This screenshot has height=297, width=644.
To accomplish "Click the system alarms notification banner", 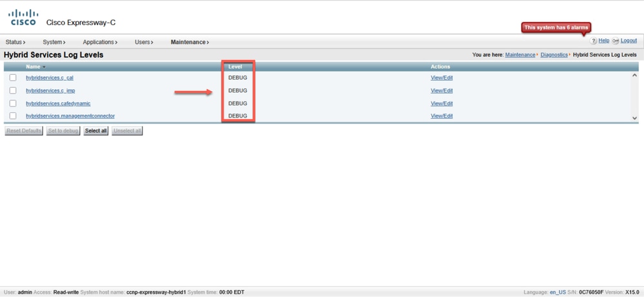I will click(556, 27).
